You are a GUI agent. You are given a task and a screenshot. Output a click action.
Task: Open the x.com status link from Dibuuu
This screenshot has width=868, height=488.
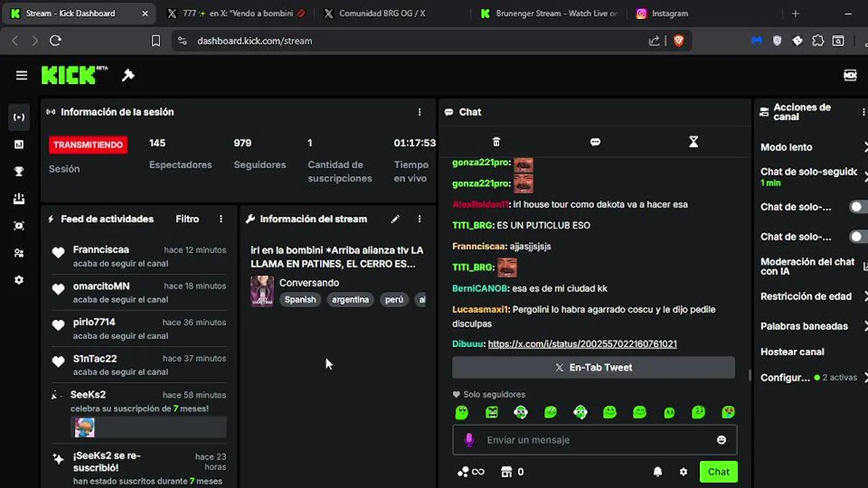(x=583, y=344)
